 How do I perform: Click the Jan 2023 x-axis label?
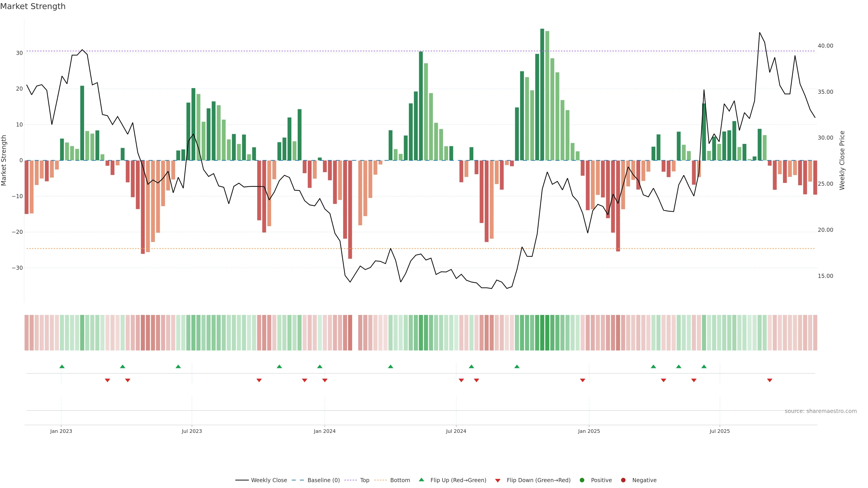[61, 431]
